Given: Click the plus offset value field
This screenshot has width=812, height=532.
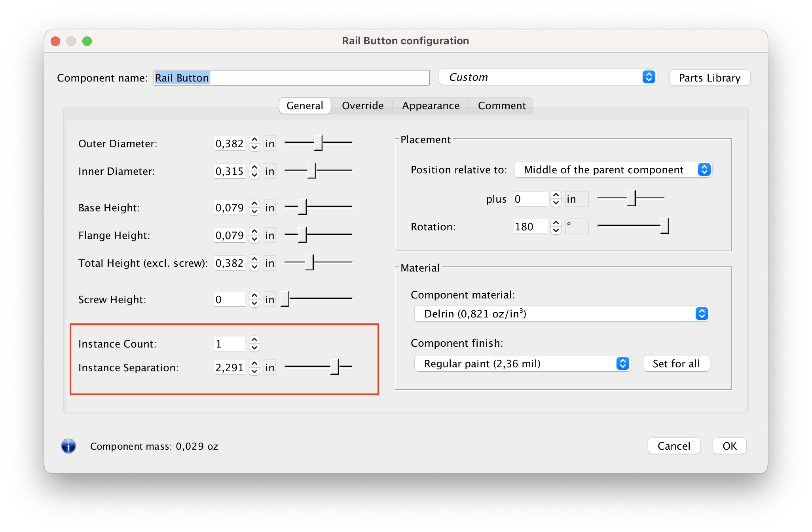Looking at the screenshot, I should (530, 199).
